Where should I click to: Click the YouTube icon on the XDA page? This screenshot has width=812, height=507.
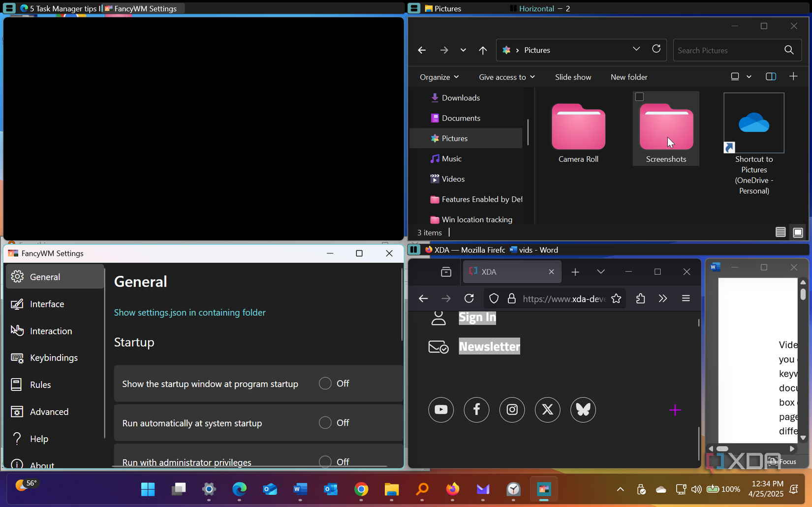click(x=441, y=410)
